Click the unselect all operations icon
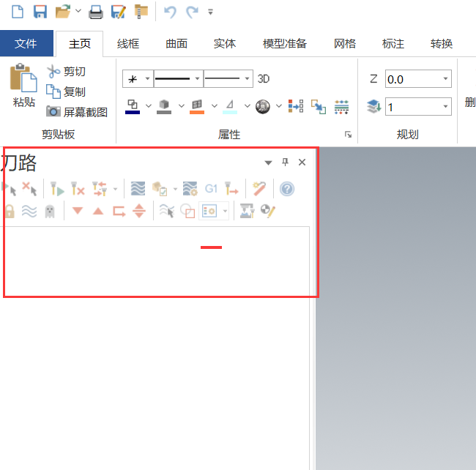Image resolution: width=476 pixels, height=470 pixels. (29, 189)
